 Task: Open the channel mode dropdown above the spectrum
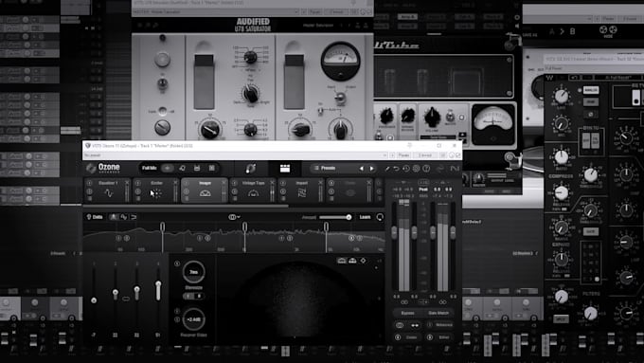pos(234,217)
